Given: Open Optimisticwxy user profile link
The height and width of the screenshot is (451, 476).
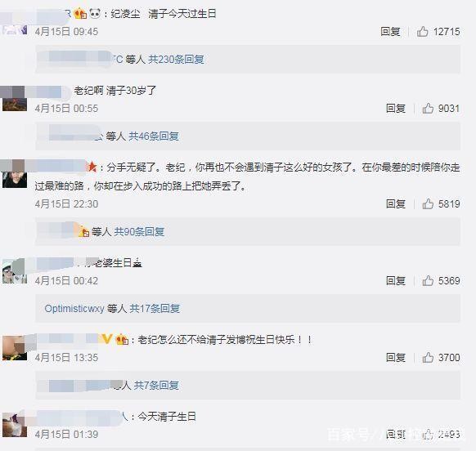Looking at the screenshot, I should point(74,309).
